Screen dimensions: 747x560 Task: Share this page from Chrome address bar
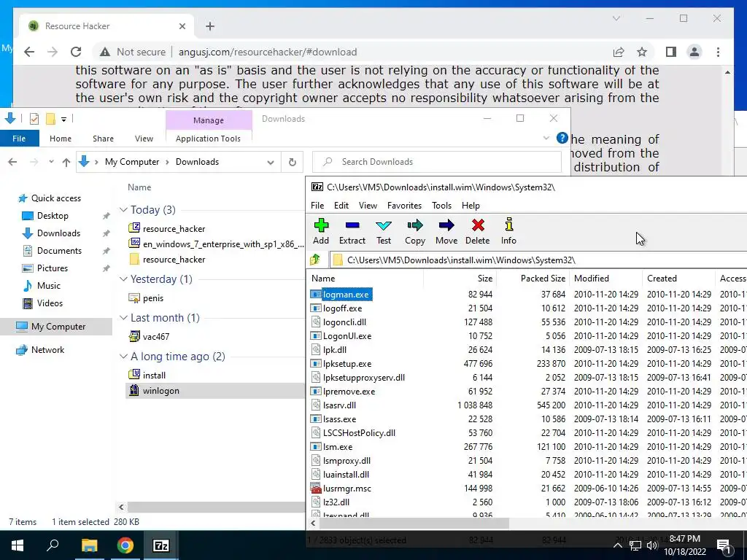[619, 52]
